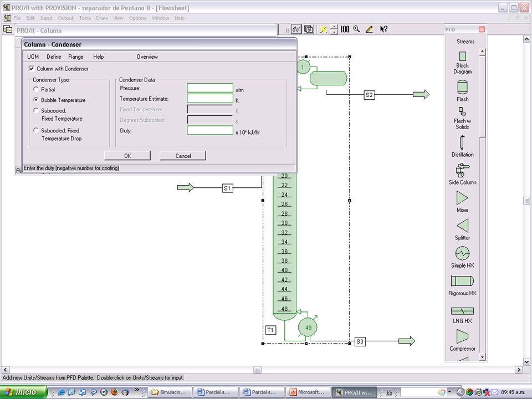Image resolution: width=532 pixels, height=399 pixels.
Task: Select the Flash w Solids unit icon
Action: [x=462, y=111]
